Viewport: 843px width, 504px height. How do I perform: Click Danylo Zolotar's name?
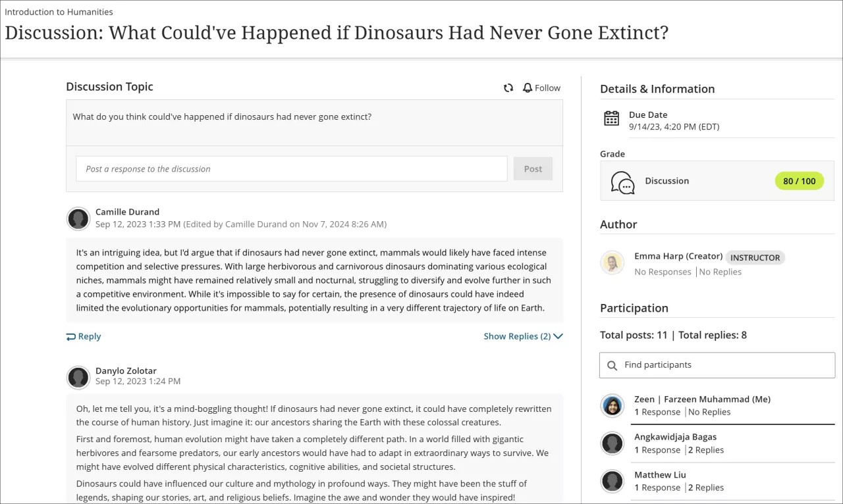pyautogui.click(x=126, y=370)
